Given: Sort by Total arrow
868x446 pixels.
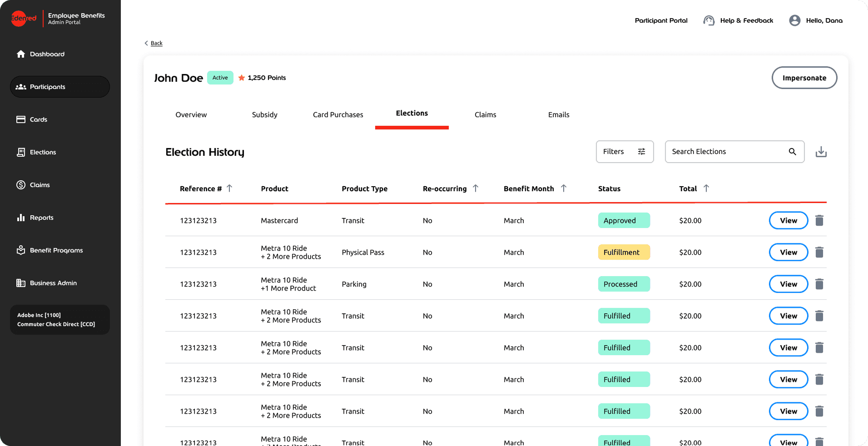Looking at the screenshot, I should [x=706, y=188].
